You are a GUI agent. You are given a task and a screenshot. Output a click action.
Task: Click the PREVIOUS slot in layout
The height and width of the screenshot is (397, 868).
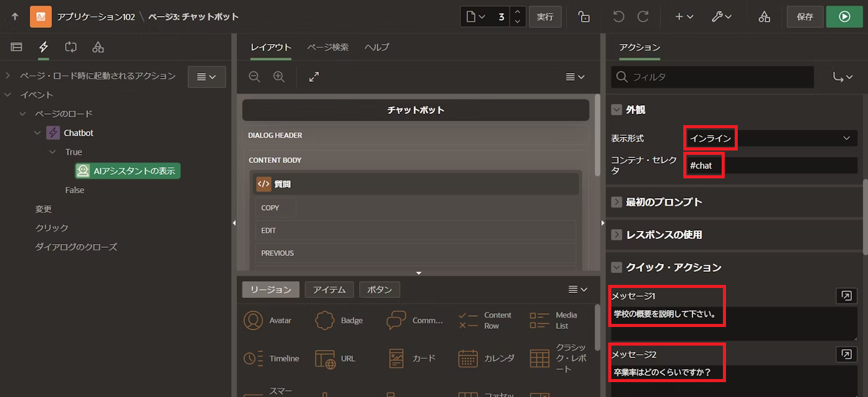tap(415, 253)
